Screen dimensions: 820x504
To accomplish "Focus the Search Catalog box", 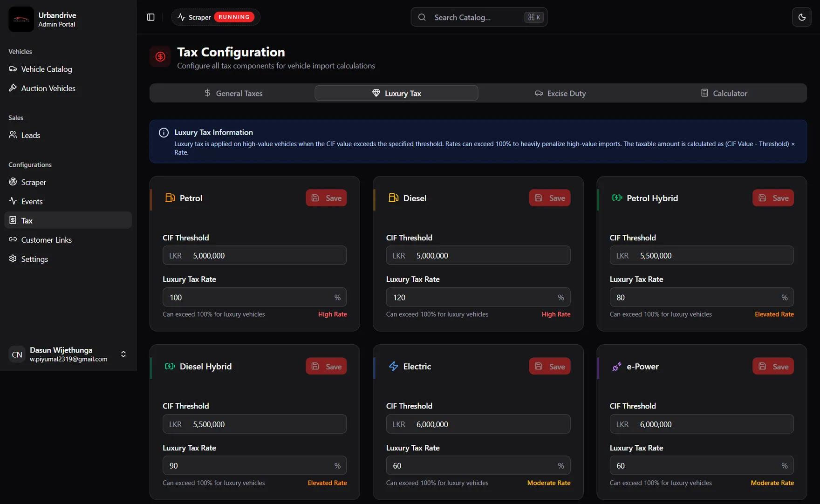I will pos(479,17).
